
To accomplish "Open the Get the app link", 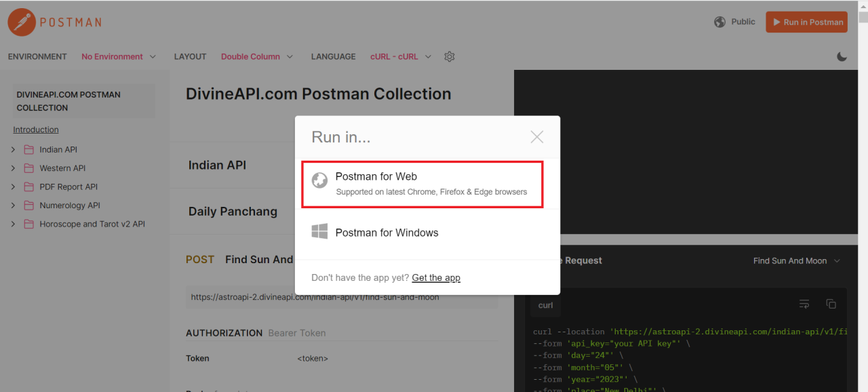I will 436,277.
